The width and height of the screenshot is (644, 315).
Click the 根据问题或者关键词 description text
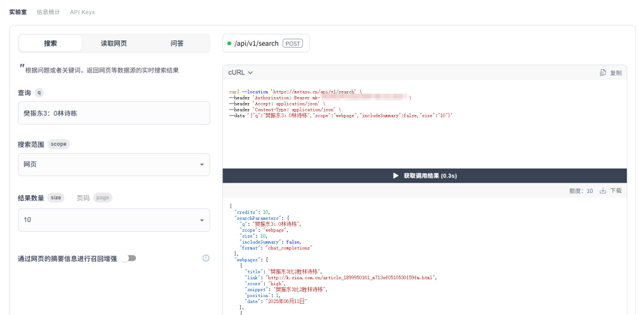(102, 70)
